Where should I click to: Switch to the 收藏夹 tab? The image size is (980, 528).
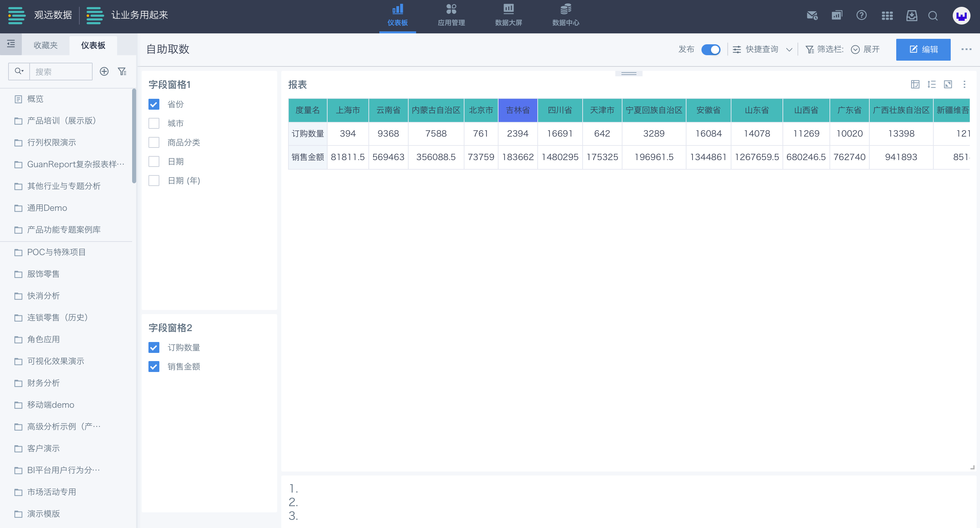tap(46, 45)
